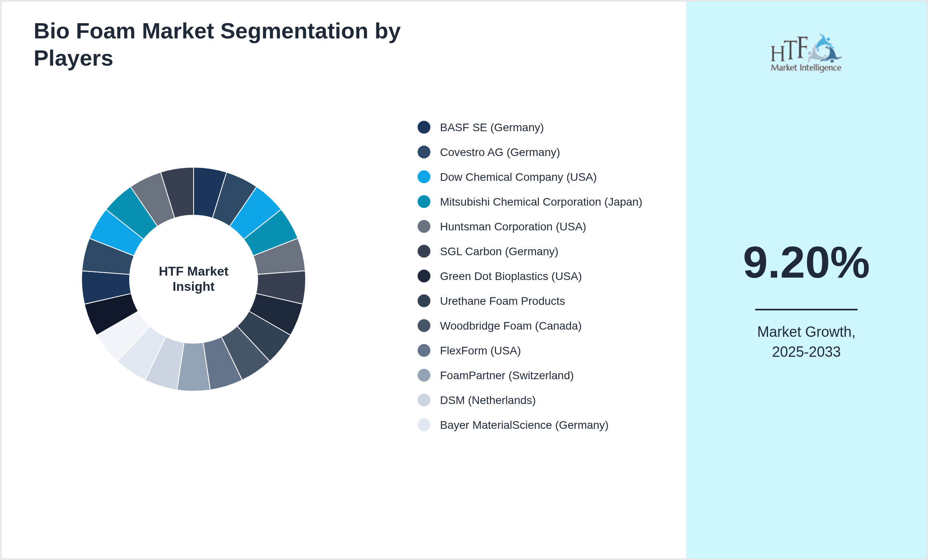The width and height of the screenshot is (928, 560).
Task: Click the Covestro AG (Germany) label
Action: (x=500, y=152)
